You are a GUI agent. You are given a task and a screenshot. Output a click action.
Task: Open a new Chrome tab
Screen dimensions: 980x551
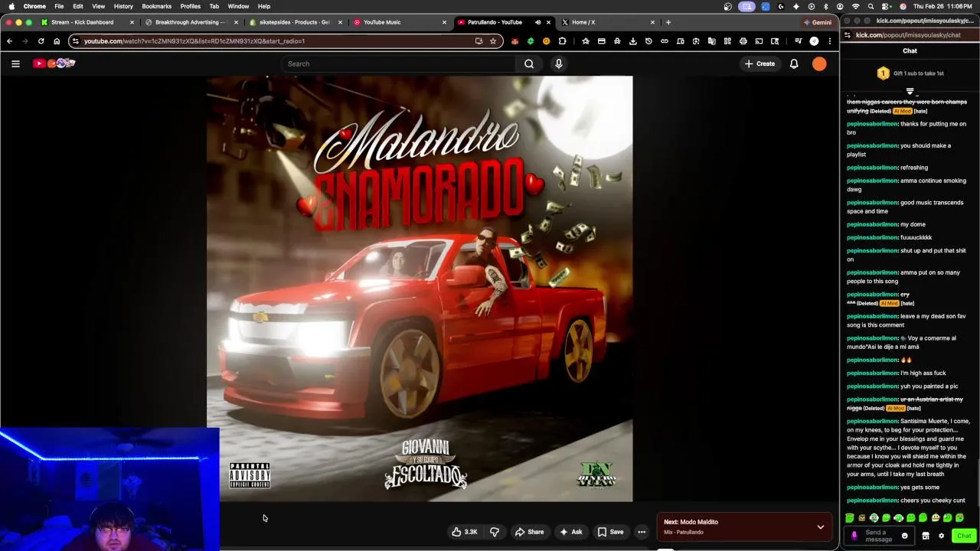668,22
